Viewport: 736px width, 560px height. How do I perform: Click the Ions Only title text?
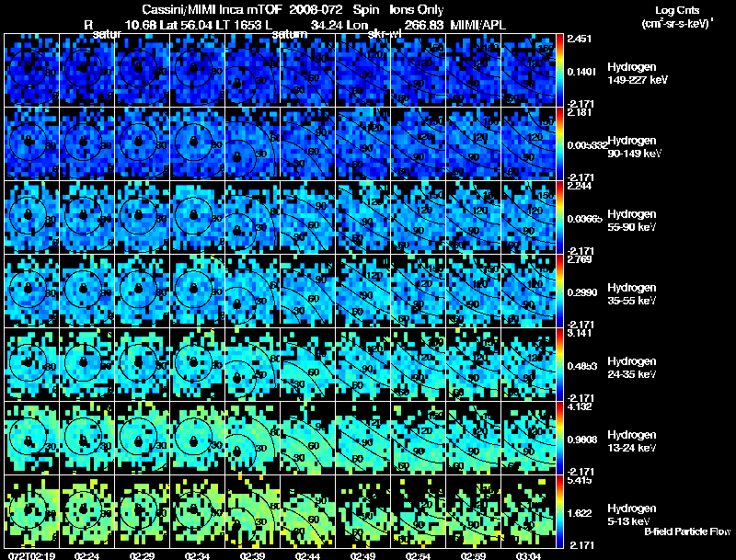(417, 10)
